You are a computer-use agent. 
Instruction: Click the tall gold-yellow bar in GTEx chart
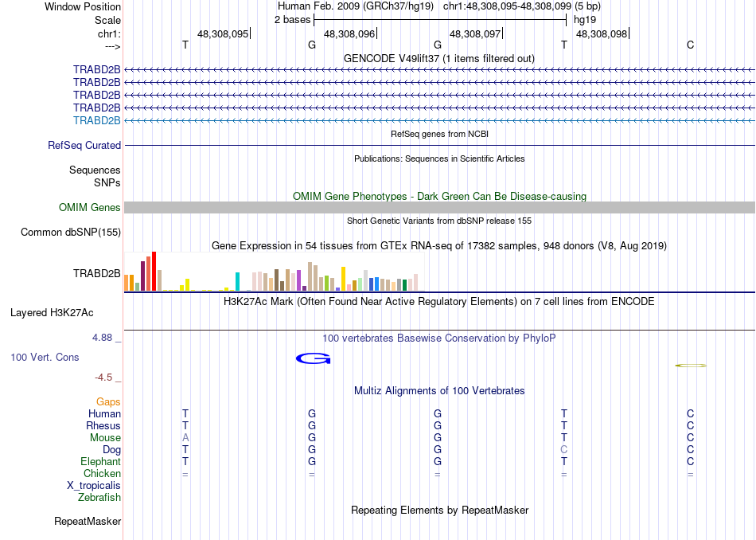click(x=343, y=279)
